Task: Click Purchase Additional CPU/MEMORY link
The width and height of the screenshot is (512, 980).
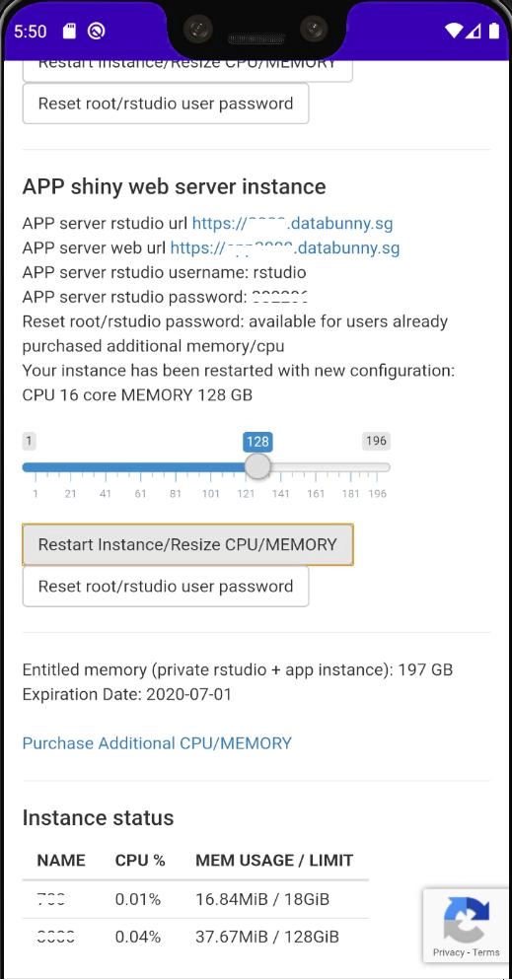Action: click(x=157, y=743)
